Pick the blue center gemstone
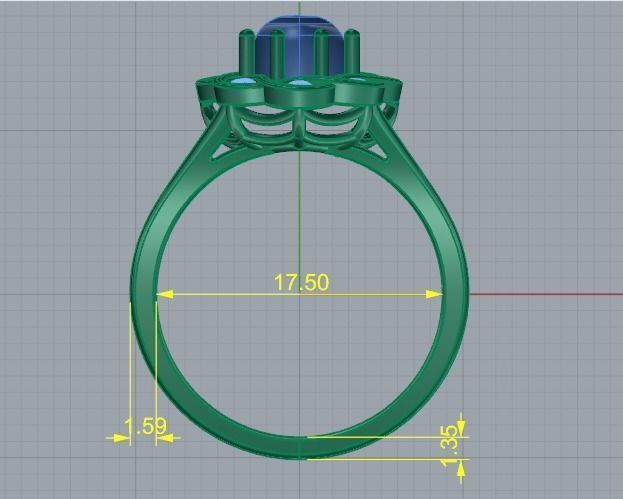Screen dimensions: 623x499 pyautogui.click(x=300, y=46)
